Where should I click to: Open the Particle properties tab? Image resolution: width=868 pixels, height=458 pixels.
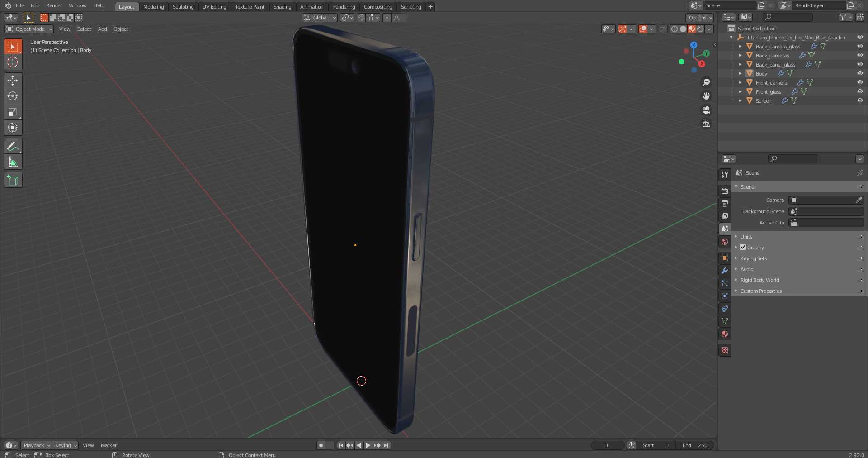[725, 283]
